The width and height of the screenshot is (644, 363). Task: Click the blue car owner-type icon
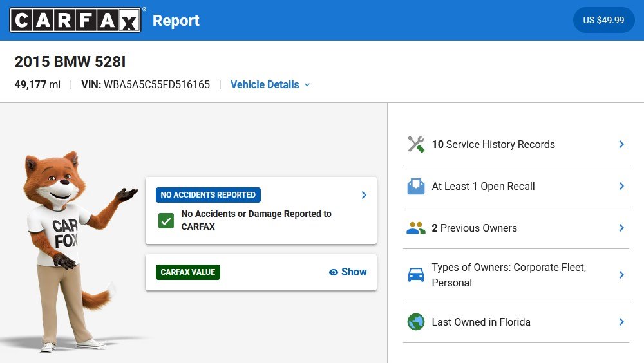point(415,275)
